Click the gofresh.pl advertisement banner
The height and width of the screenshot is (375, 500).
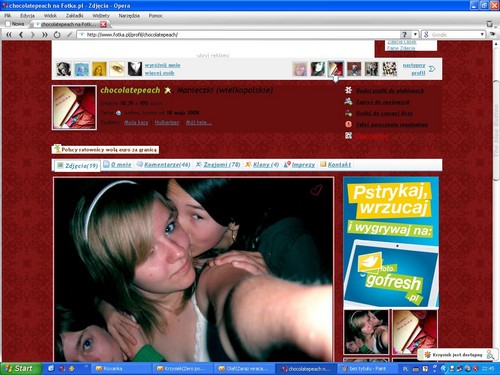tap(391, 242)
